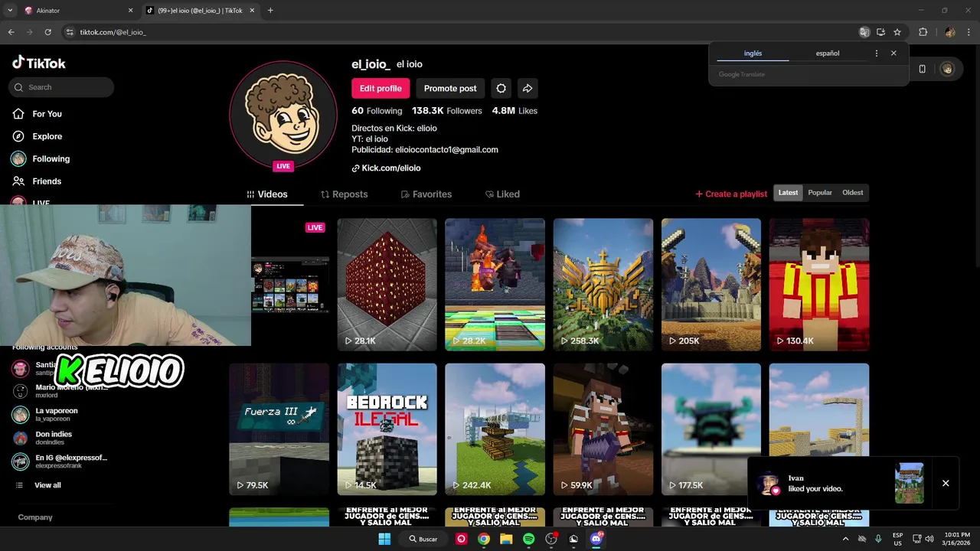Viewport: 980px width, 551px height.
Task: Select inglés in the translate popup
Action: (753, 54)
